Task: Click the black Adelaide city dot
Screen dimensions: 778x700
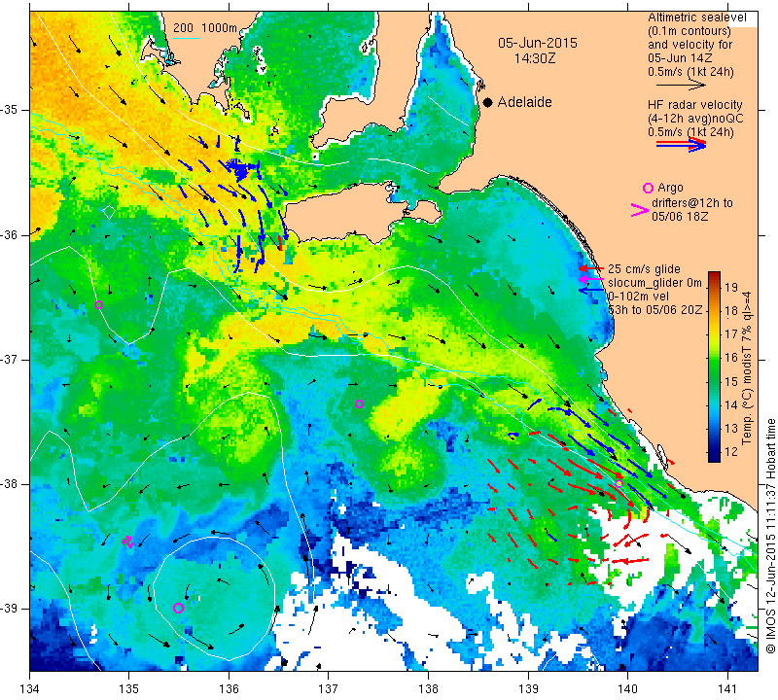Action: coord(488,102)
